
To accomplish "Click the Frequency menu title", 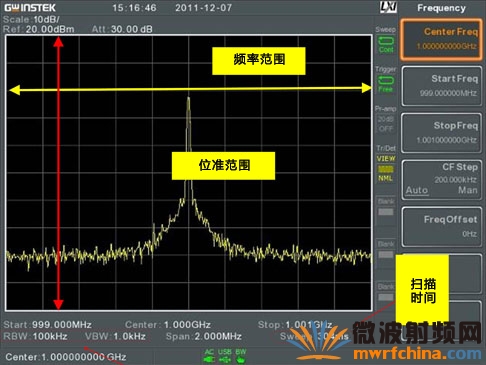I will (x=441, y=8).
